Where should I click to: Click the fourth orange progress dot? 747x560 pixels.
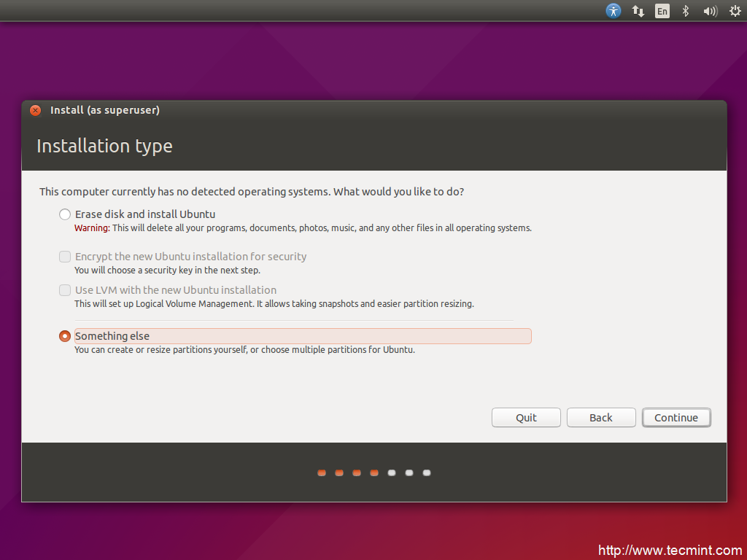(374, 473)
